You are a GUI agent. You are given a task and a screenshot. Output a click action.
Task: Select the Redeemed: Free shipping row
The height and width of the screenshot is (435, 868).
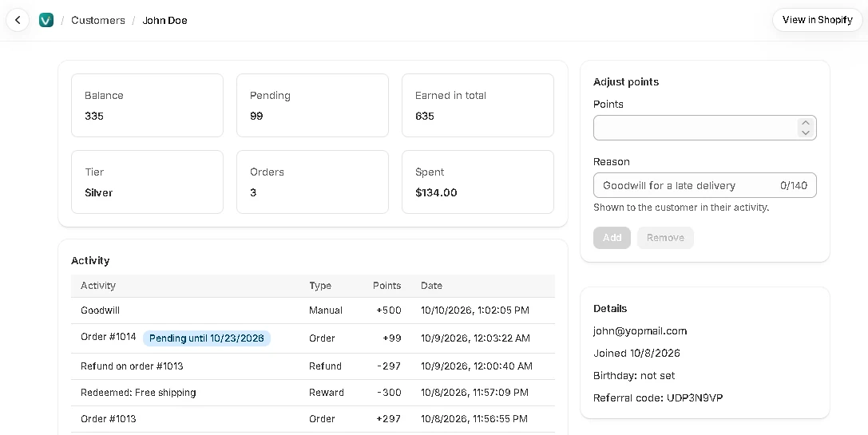click(x=313, y=393)
